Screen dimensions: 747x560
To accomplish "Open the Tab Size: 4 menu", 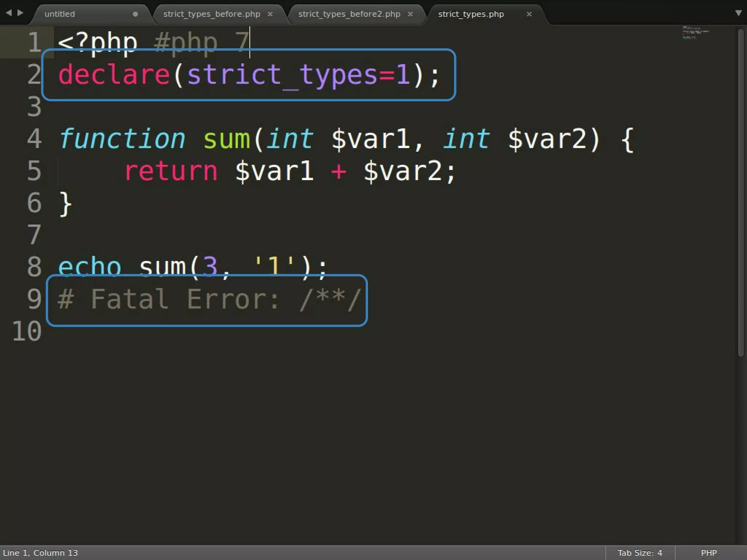I will pos(639,553).
